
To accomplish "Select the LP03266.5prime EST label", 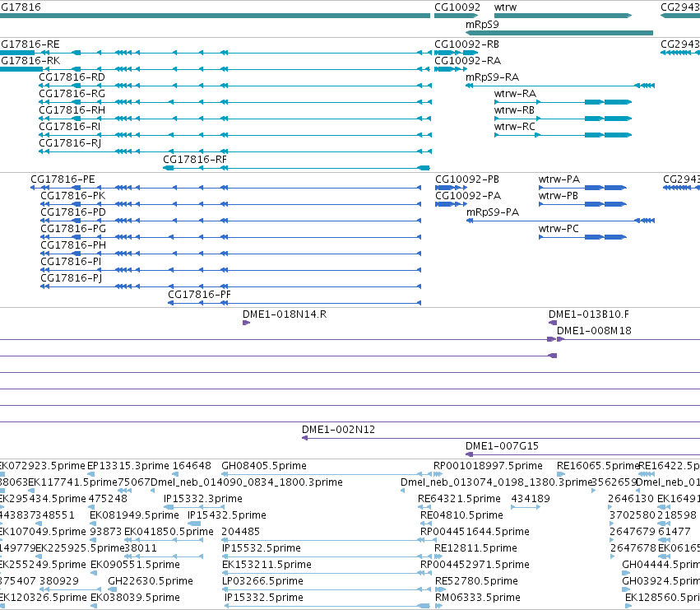I will (x=262, y=581).
